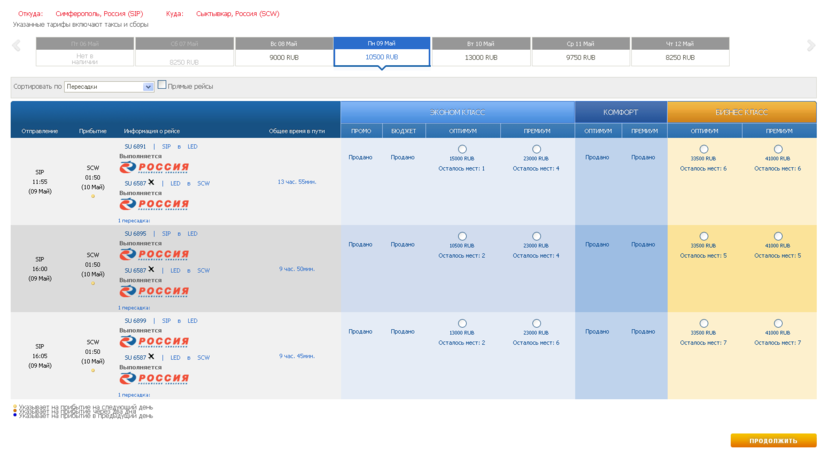Click the aircraft icon next to SU 6587 in the 16:05 flight
820x465 pixels.
click(x=152, y=356)
